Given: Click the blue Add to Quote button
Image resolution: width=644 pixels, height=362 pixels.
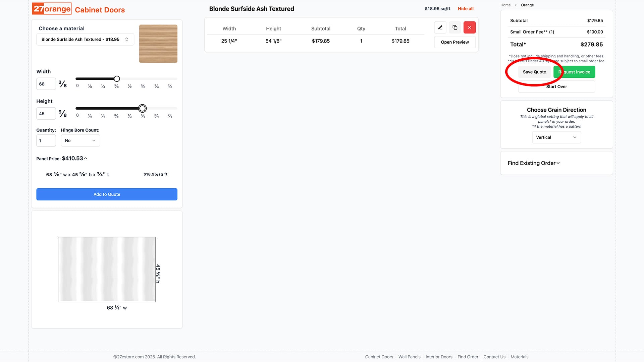Looking at the screenshot, I should pos(107,194).
